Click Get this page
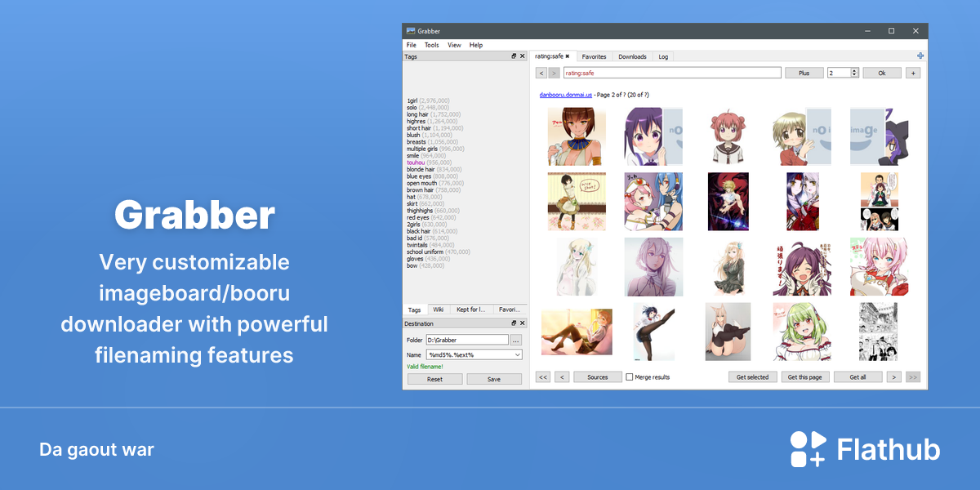This screenshot has height=490, width=980. 804,377
